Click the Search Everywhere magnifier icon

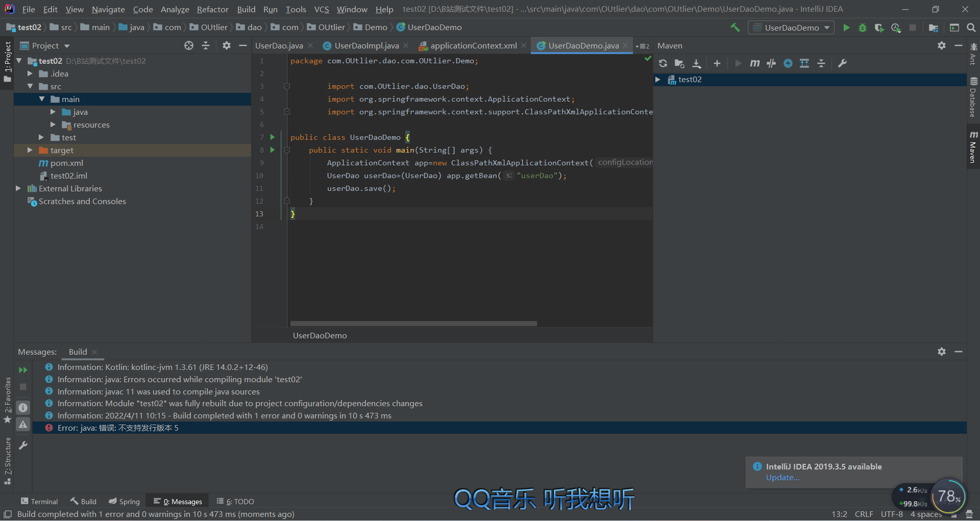click(x=971, y=28)
